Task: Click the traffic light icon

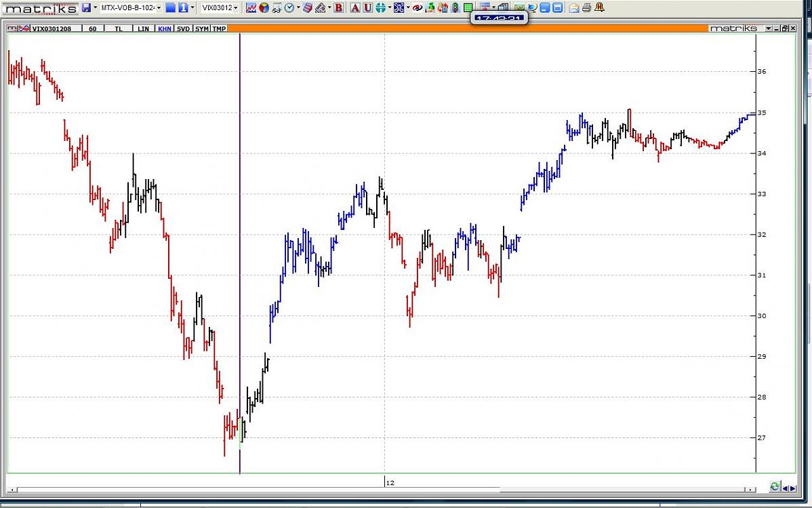Action: pyautogui.click(x=455, y=7)
